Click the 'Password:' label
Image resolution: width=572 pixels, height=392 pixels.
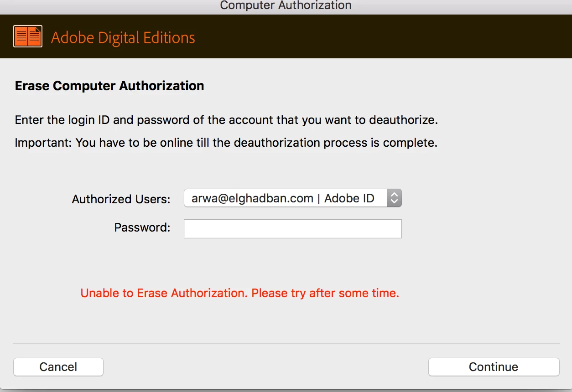(142, 227)
